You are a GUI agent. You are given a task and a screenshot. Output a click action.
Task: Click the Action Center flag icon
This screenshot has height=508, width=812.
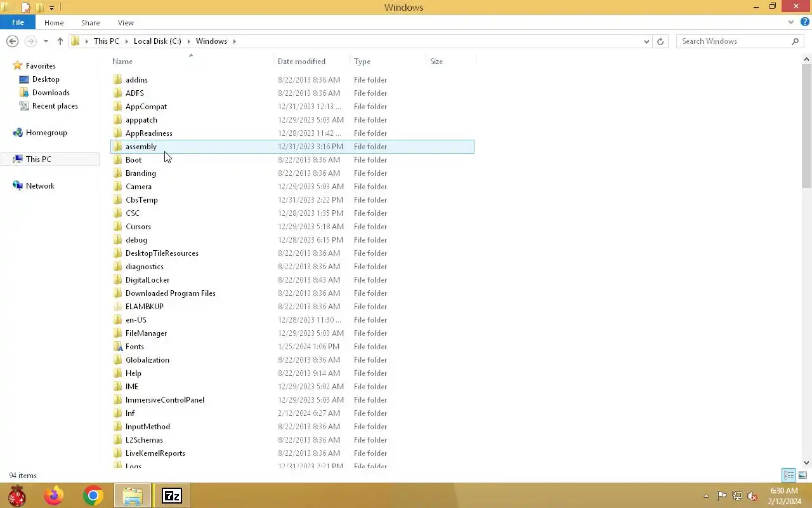tap(722, 496)
